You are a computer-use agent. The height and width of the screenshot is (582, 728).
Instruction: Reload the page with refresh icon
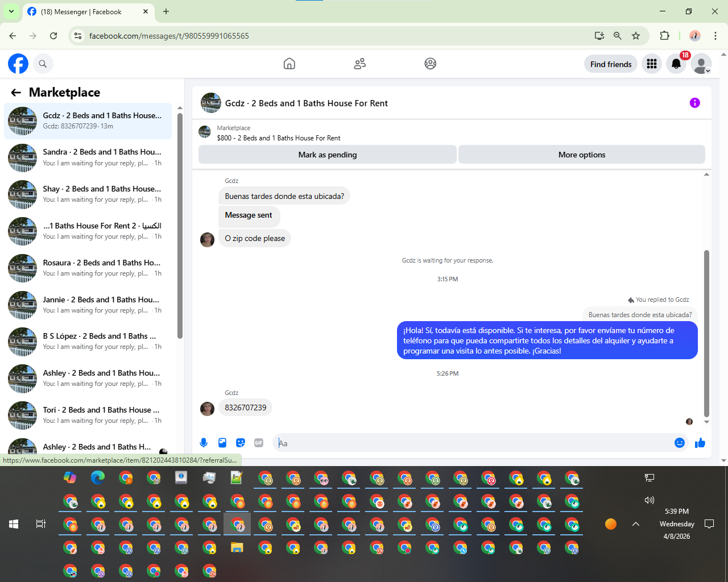[53, 36]
